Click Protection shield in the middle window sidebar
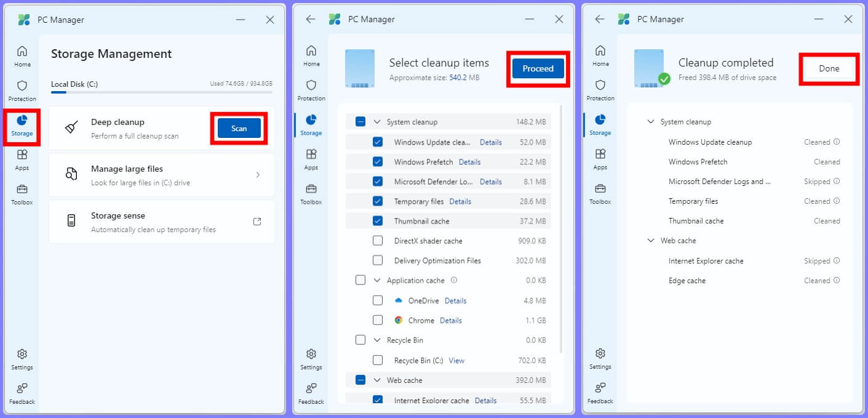The width and height of the screenshot is (868, 418). (311, 85)
